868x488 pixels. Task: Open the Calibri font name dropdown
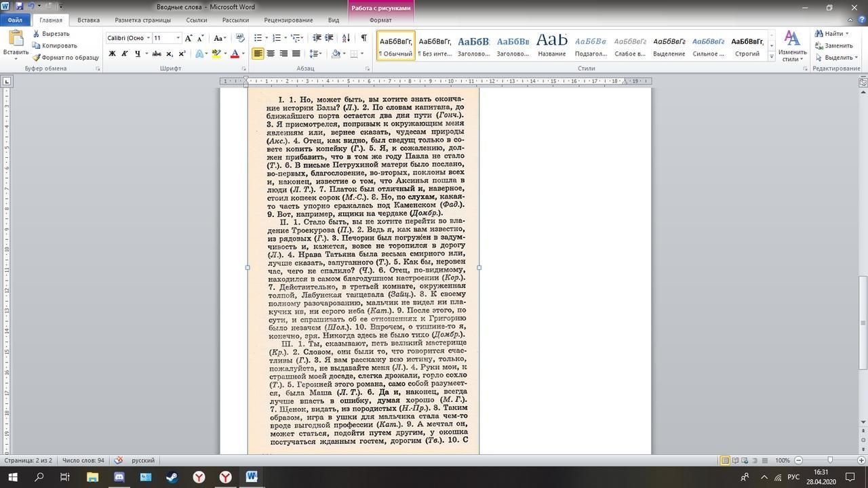pos(149,38)
